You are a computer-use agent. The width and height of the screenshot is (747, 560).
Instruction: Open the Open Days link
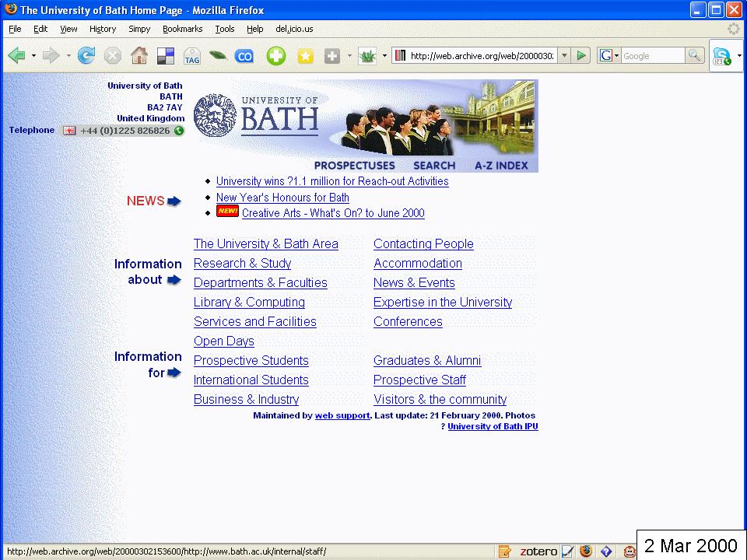click(224, 341)
